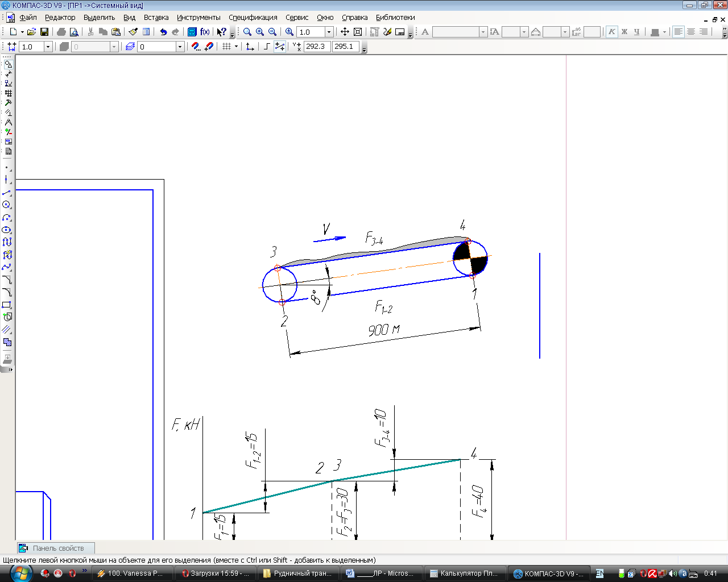Click the Save document icon

[44, 32]
